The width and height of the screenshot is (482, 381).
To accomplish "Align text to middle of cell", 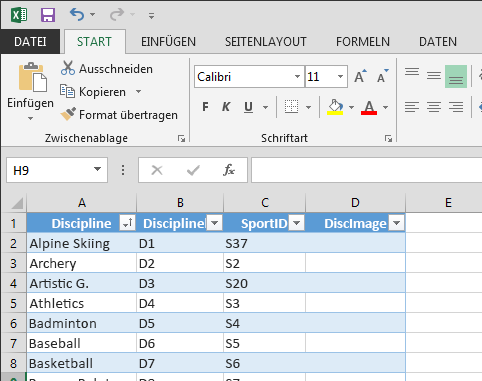I will 434,76.
